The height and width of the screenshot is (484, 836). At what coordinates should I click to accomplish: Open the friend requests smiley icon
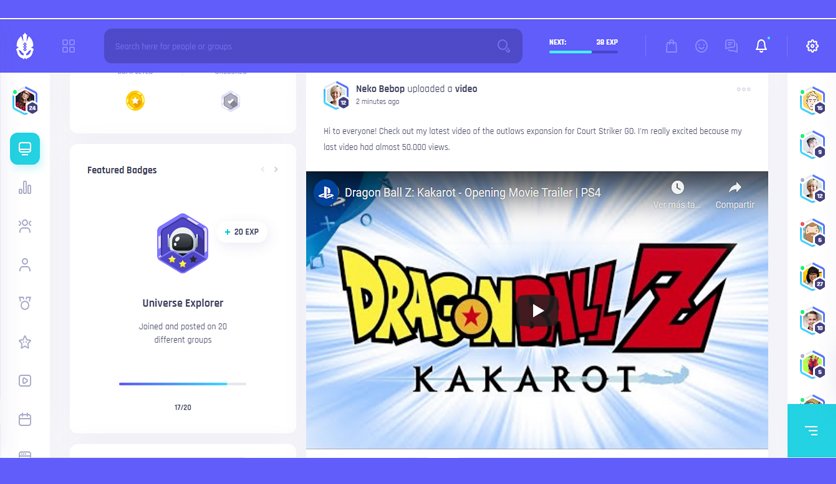pos(701,46)
